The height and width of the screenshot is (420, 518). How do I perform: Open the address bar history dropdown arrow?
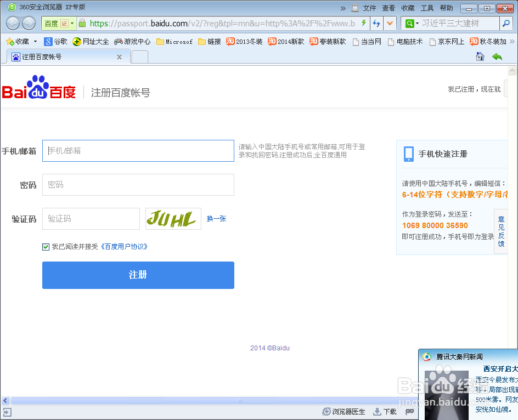(390, 24)
